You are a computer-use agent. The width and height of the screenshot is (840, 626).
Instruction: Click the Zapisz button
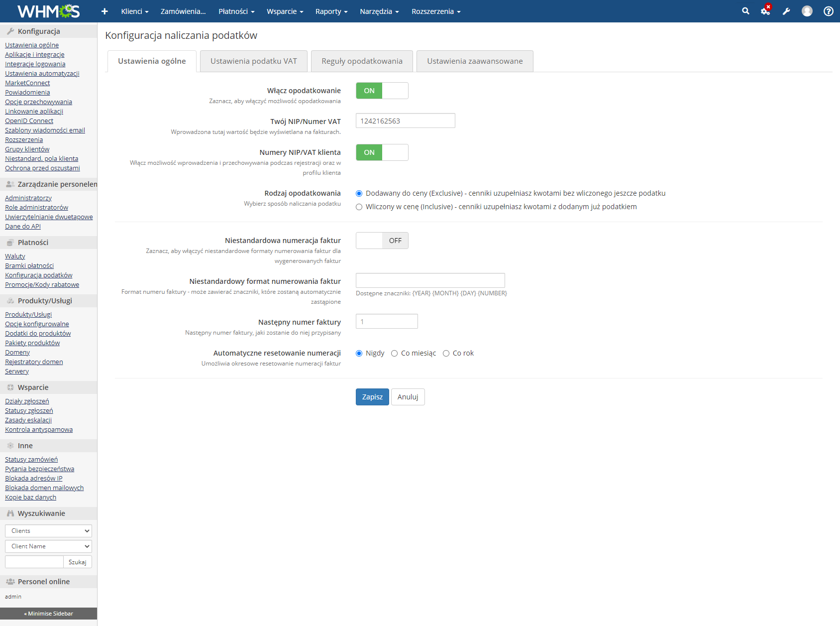[x=372, y=397]
